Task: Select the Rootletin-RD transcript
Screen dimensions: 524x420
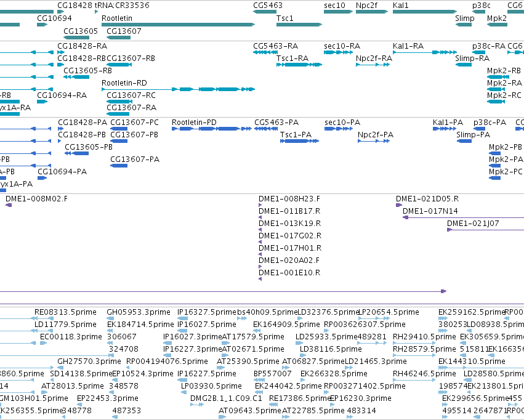Action: coord(178,89)
